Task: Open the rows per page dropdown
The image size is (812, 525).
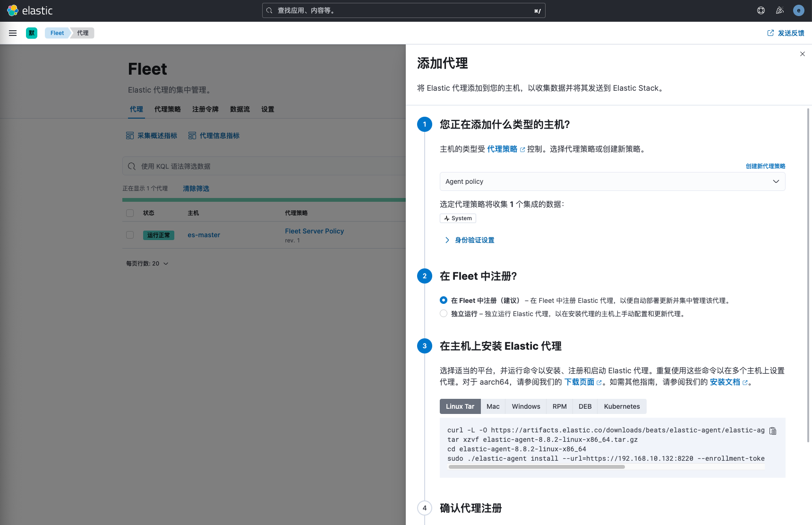Action: (x=147, y=264)
